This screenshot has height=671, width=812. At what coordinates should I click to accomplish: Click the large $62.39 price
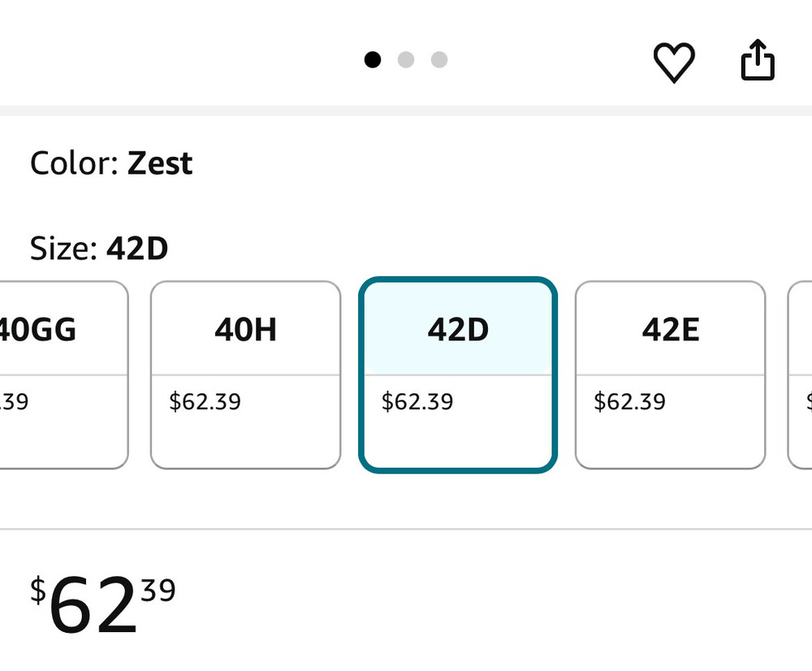coord(103,604)
